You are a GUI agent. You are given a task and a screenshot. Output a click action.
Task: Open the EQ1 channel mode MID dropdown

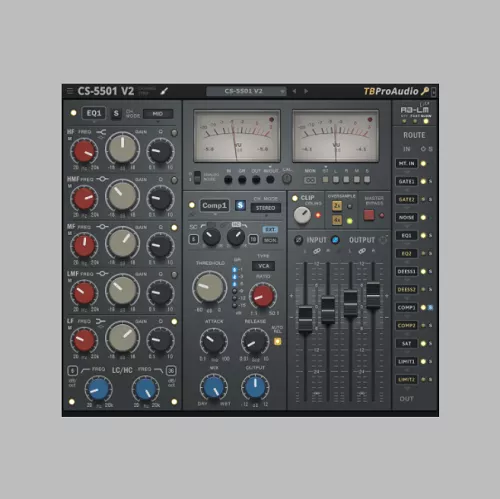point(158,114)
